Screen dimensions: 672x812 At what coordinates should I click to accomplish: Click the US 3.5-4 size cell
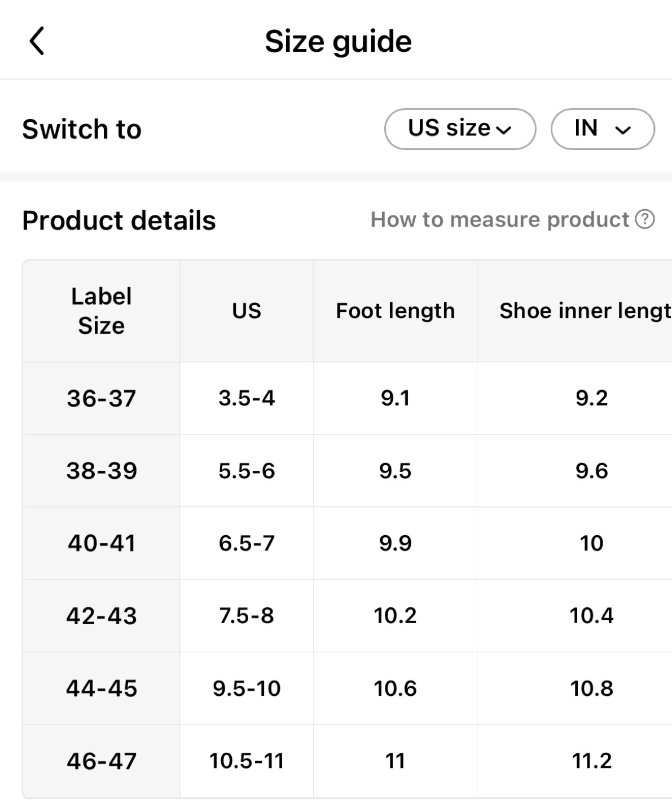point(247,398)
